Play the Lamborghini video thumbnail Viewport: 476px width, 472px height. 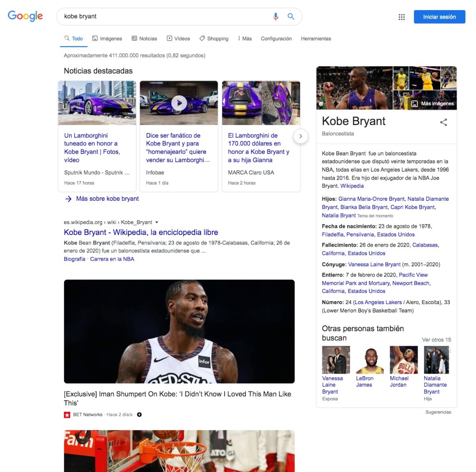179,103
